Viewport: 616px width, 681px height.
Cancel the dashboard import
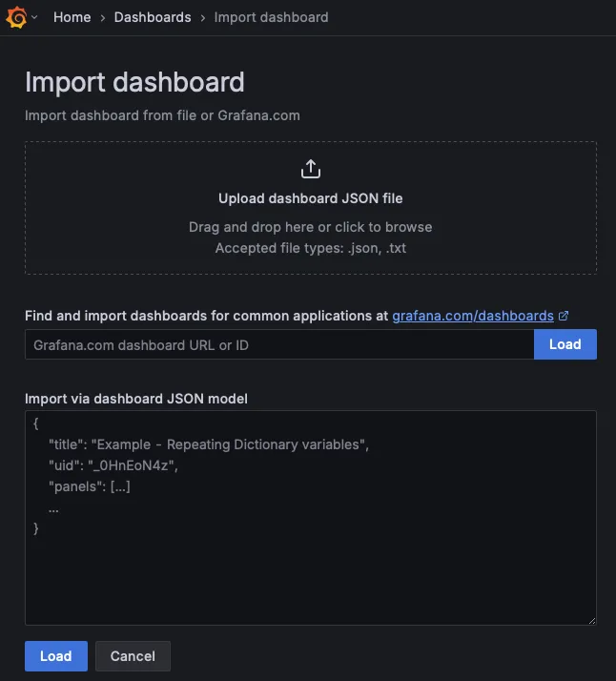tap(133, 656)
